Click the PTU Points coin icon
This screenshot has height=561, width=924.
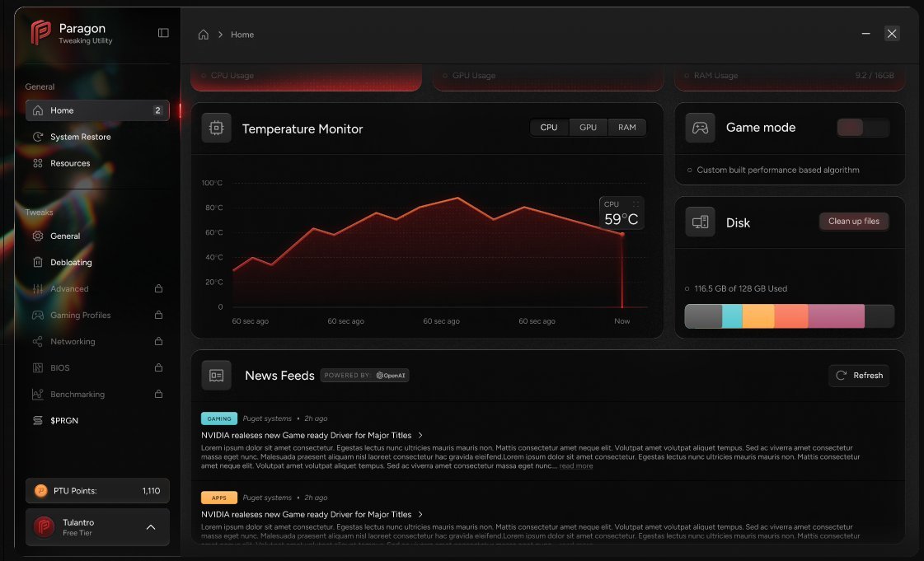click(x=40, y=491)
